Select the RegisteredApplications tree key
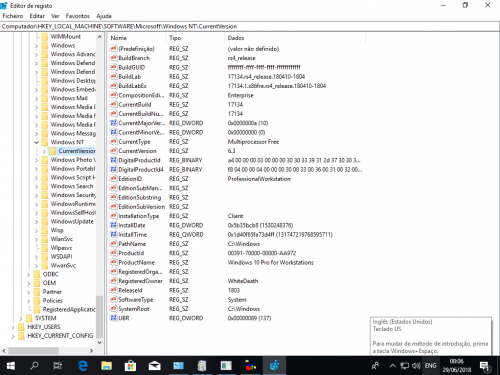Viewport: 500px width, 375px height. [69, 310]
